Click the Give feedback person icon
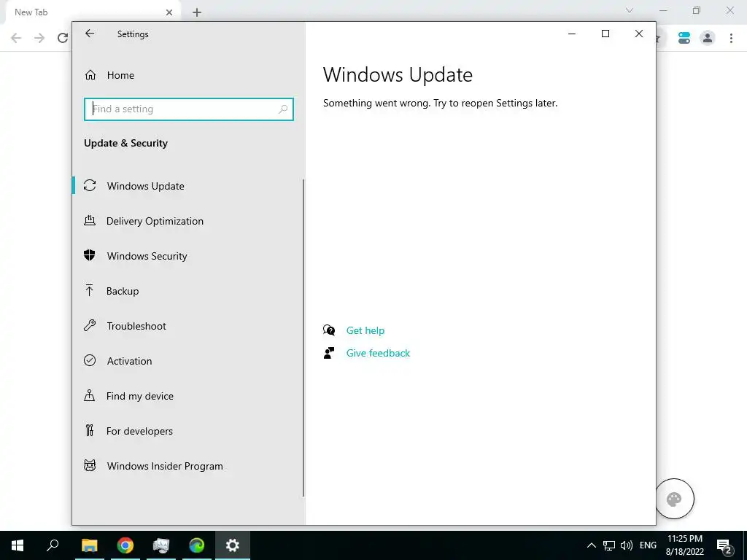Screen dimensions: 747x560 (329, 353)
